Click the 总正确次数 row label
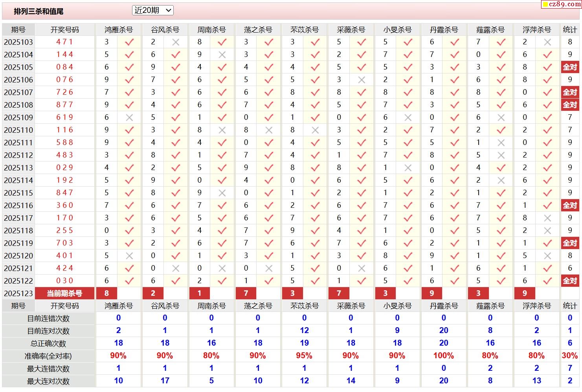 (x=48, y=344)
